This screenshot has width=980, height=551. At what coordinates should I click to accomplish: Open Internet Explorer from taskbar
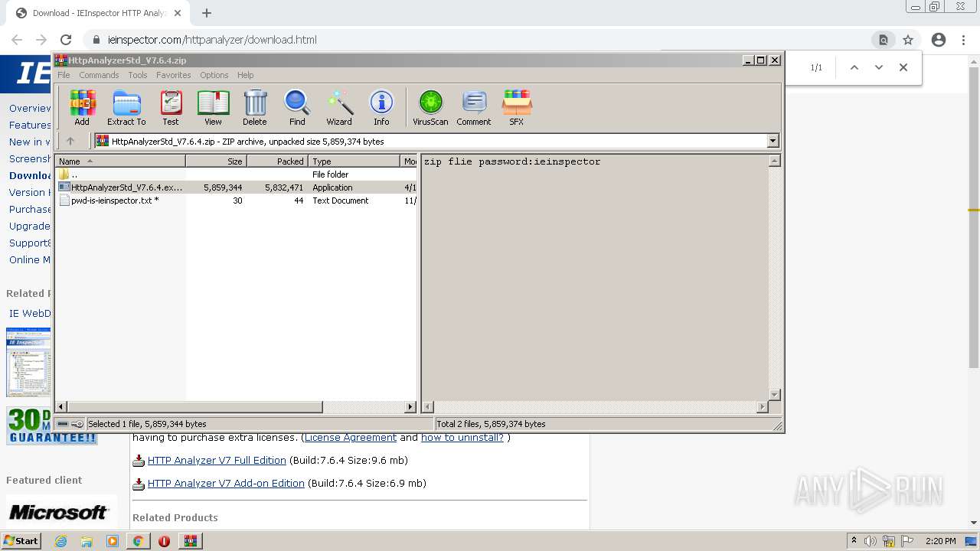[x=60, y=541]
